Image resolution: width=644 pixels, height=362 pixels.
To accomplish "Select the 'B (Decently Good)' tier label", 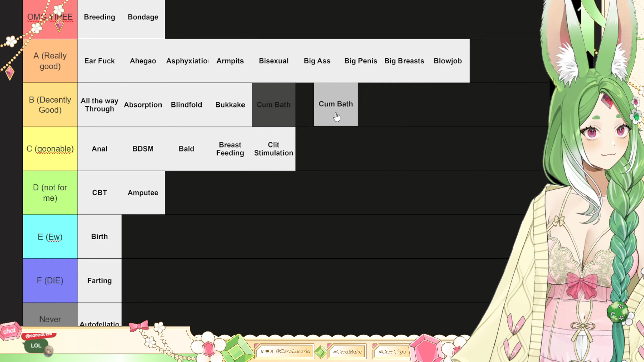I will pos(50,105).
